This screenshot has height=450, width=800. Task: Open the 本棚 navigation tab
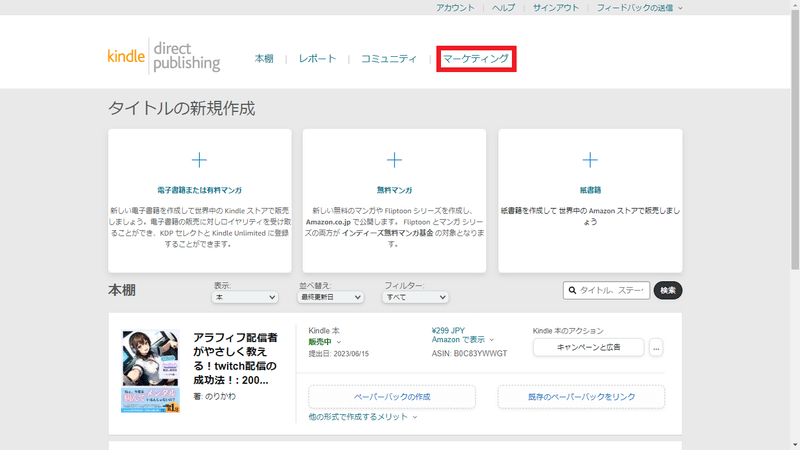pos(264,59)
